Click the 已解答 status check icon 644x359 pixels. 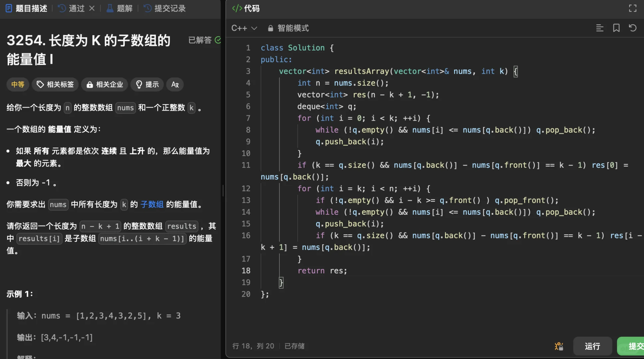coord(218,40)
